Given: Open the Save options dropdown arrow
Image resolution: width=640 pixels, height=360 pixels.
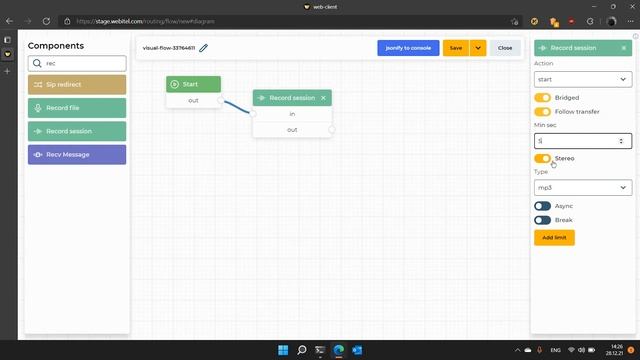Looking at the screenshot, I should tap(478, 48).
